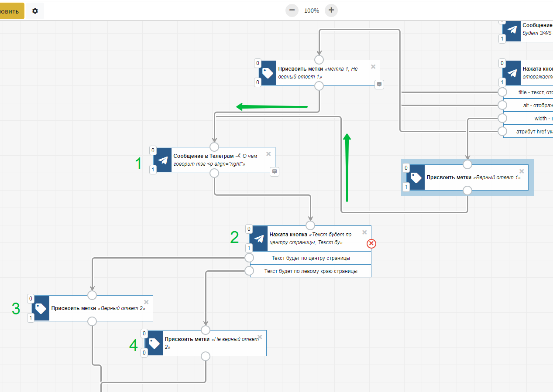This screenshot has height=392, width=553.
Task: Open comment icon on Telegram message block
Action: pos(275,171)
